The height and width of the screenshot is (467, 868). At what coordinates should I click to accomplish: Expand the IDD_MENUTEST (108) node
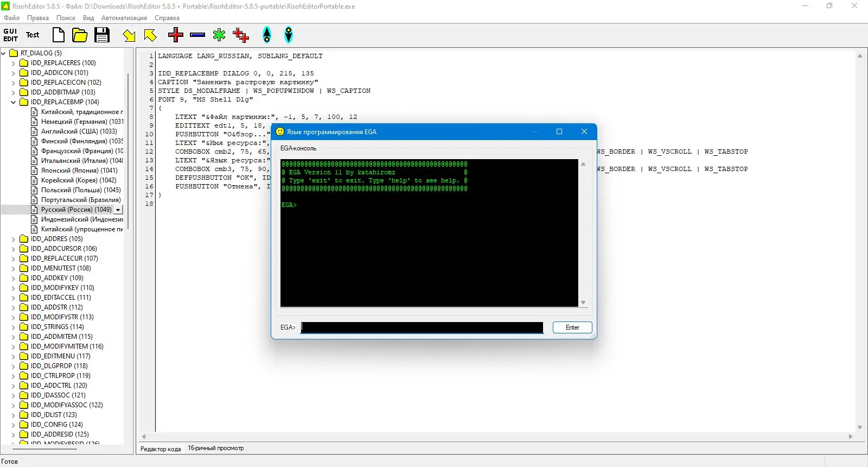(x=14, y=268)
